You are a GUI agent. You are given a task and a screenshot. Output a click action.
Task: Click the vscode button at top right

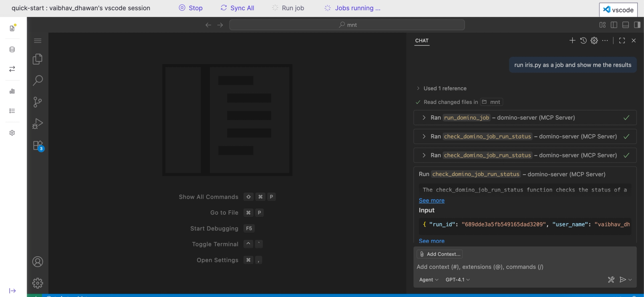point(618,10)
